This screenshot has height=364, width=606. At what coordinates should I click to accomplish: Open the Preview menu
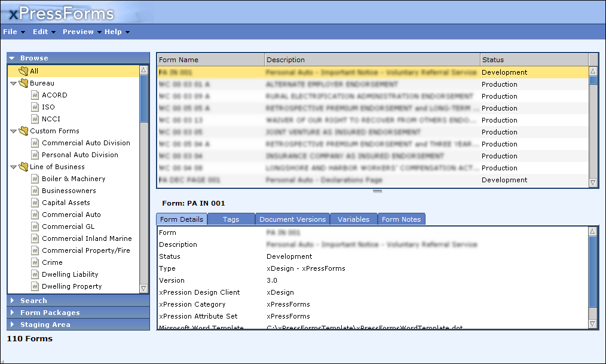pos(81,32)
